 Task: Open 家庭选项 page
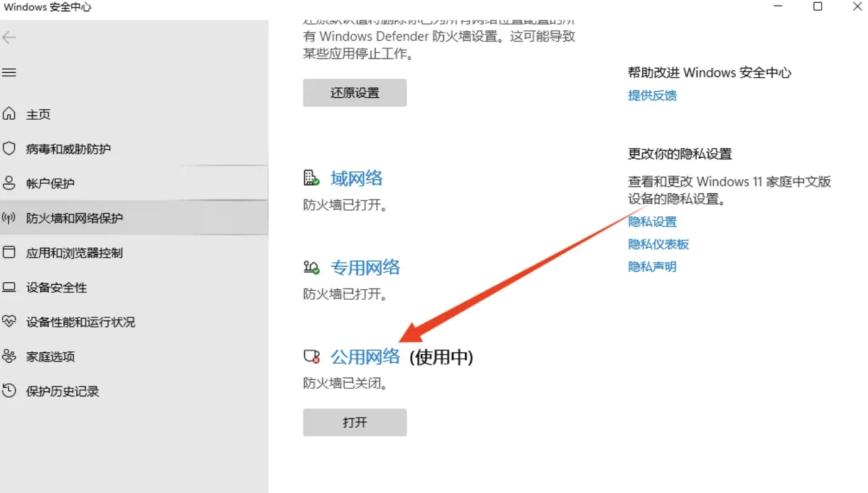click(x=50, y=357)
